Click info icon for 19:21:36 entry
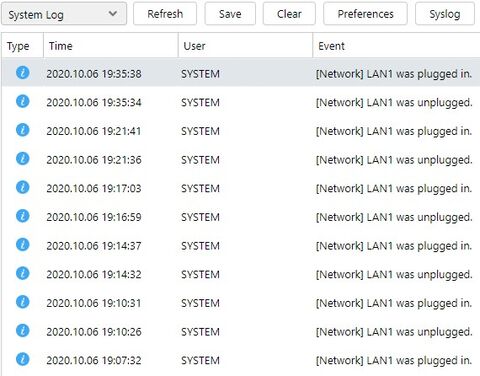Viewport: 480px width, 376px height. [x=22, y=158]
